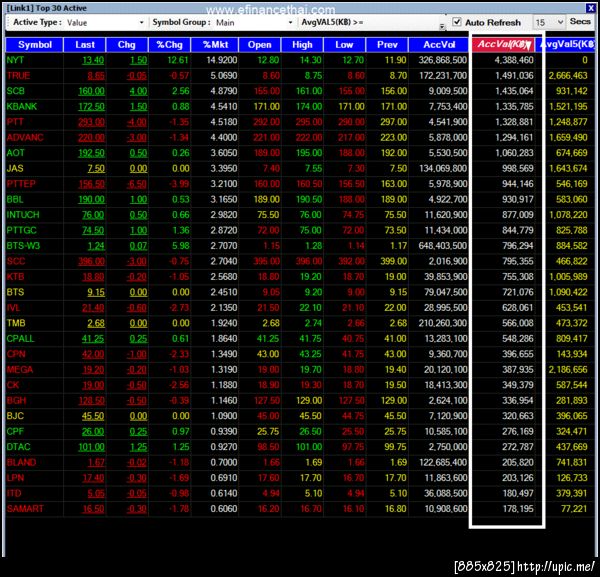600x577 pixels.
Task: Select the BJC symbol
Action: coord(15,416)
